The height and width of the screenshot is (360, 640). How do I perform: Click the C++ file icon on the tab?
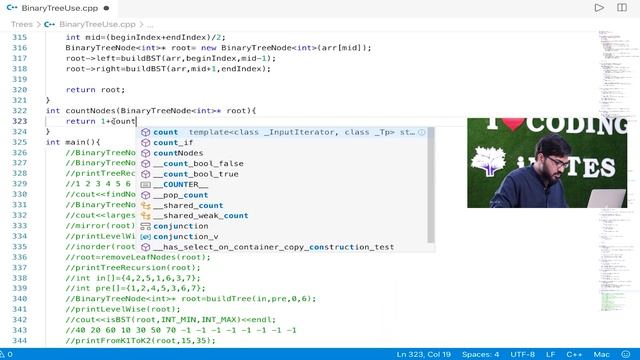point(12,8)
